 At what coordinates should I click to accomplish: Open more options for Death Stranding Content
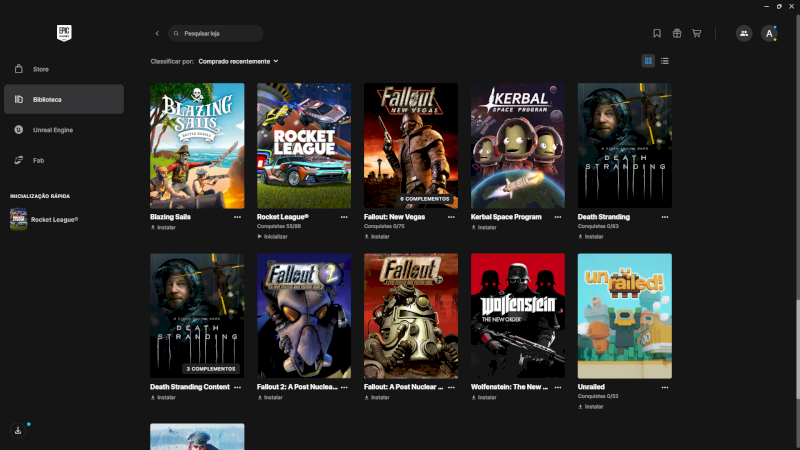[237, 387]
